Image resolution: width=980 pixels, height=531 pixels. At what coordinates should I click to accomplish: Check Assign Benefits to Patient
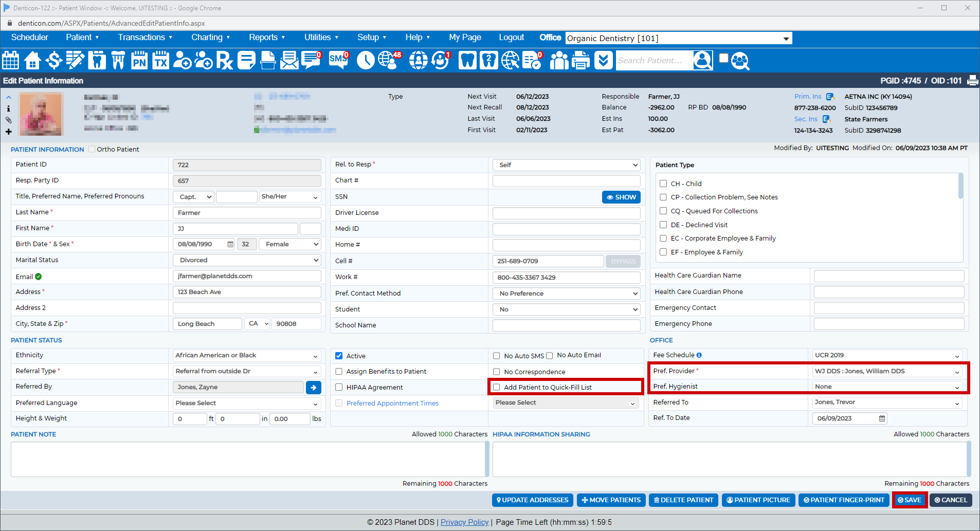click(x=339, y=372)
